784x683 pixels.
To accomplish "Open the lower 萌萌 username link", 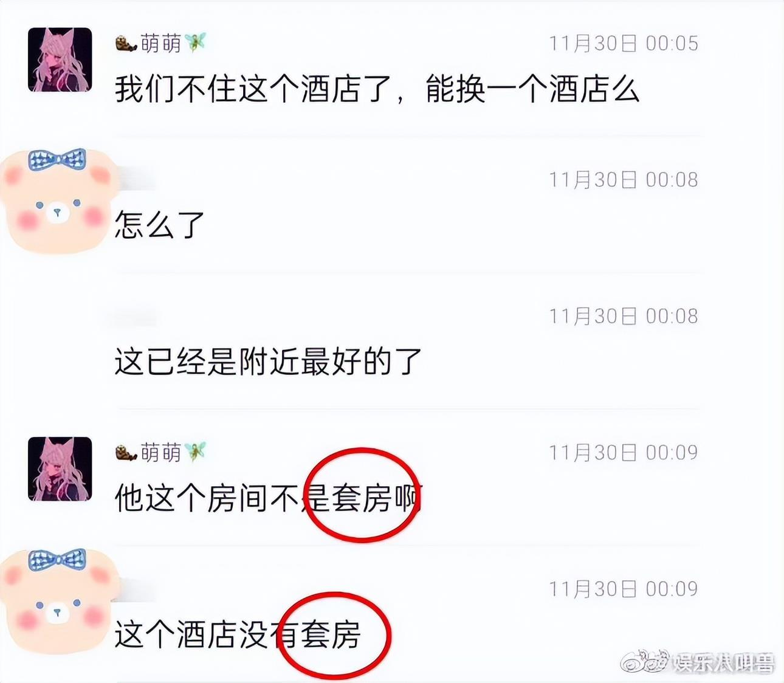I will (161, 452).
